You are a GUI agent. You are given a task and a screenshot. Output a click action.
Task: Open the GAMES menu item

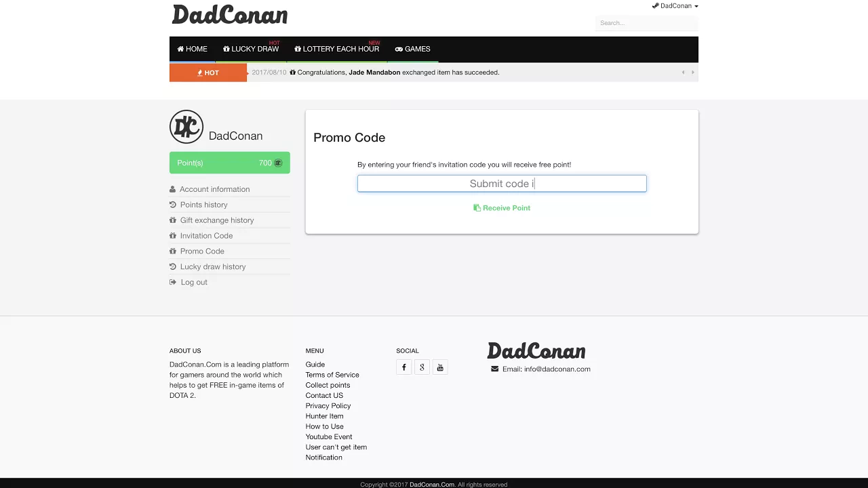(x=412, y=49)
